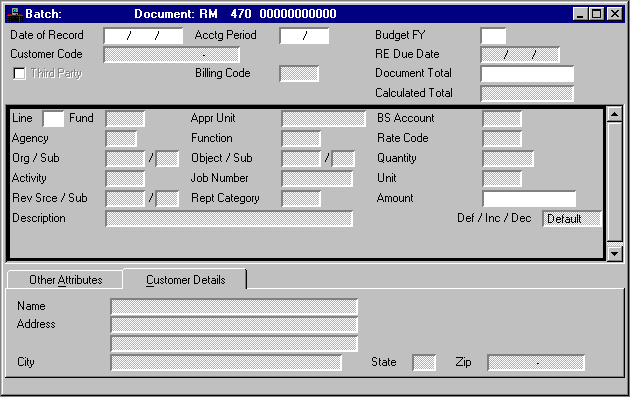Maximize the Batch document window

(x=597, y=14)
